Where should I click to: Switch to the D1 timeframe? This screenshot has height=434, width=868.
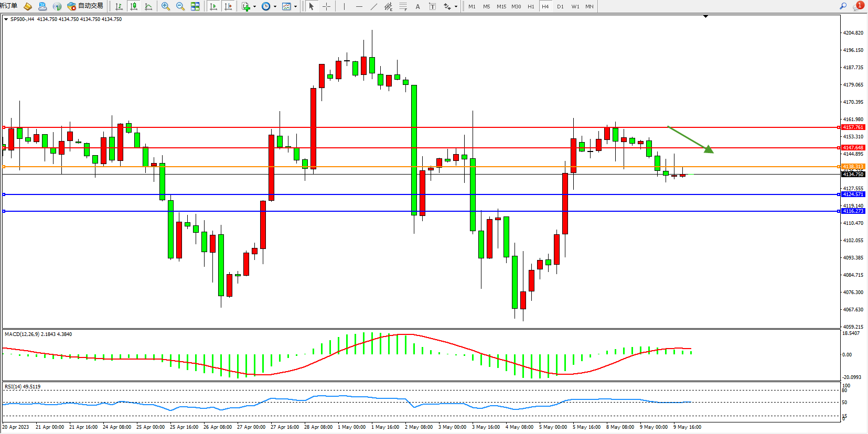[560, 6]
